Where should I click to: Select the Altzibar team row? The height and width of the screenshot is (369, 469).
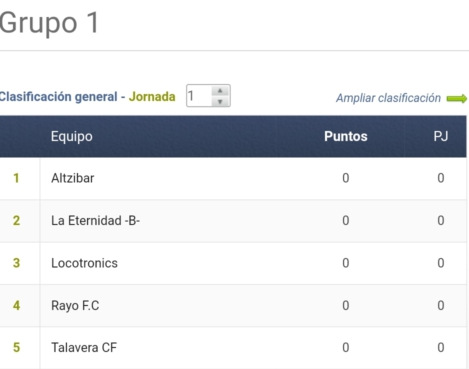[233, 178]
